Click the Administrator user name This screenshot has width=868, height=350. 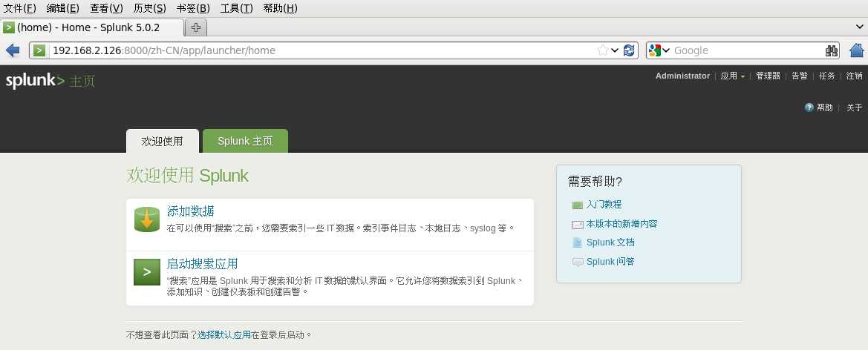pos(682,76)
